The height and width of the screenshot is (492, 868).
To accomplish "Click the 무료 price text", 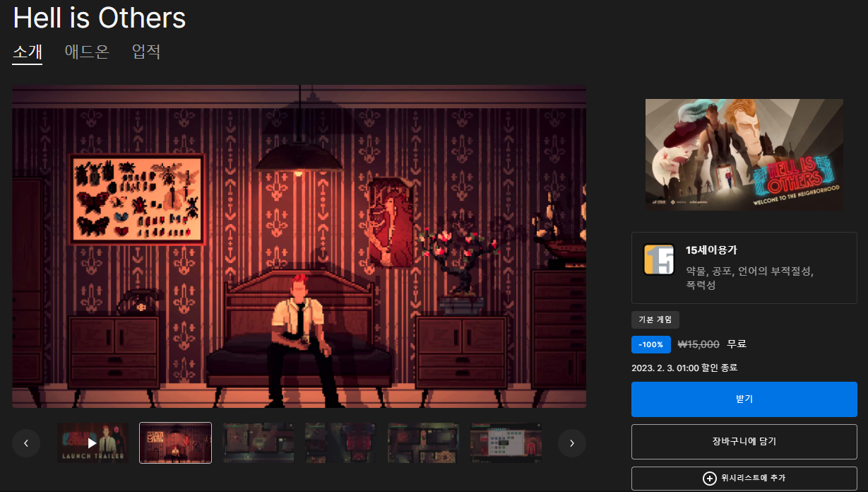I will (737, 344).
